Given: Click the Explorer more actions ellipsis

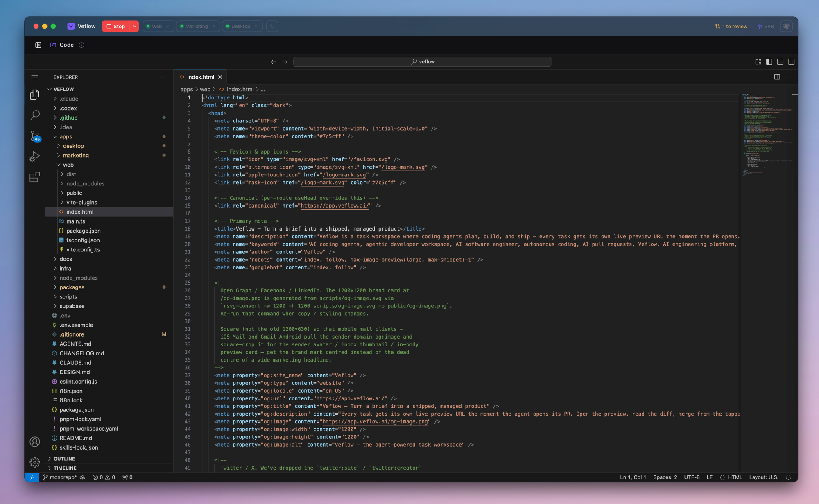Looking at the screenshot, I should pos(164,77).
